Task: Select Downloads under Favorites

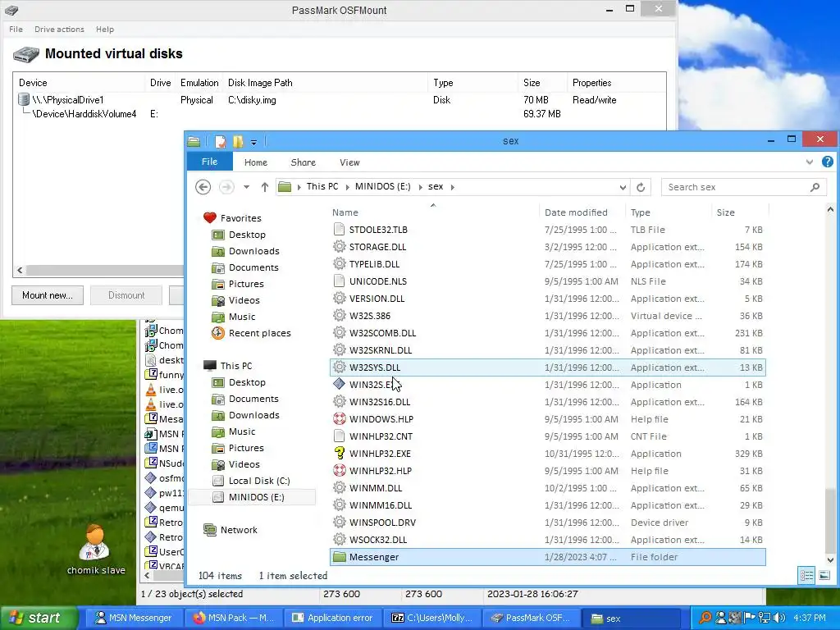Action: [x=245, y=251]
